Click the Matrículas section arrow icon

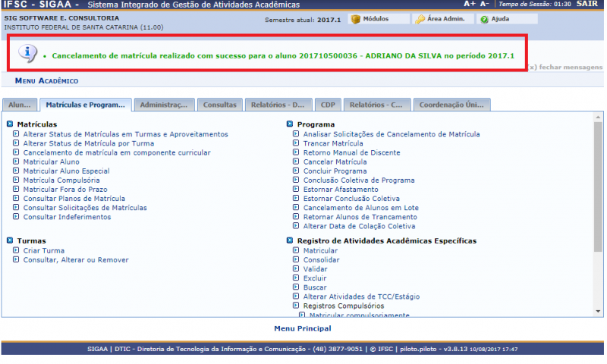click(10, 124)
